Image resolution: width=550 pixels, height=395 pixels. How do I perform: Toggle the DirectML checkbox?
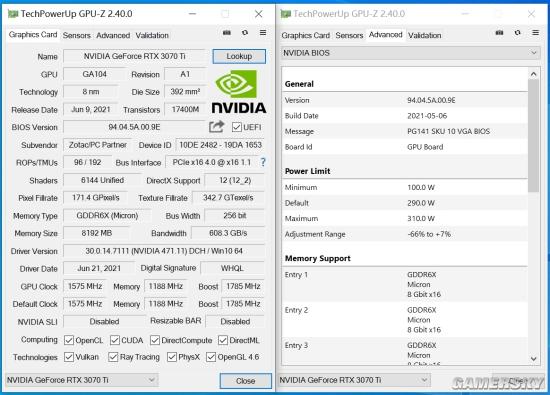[x=223, y=340]
